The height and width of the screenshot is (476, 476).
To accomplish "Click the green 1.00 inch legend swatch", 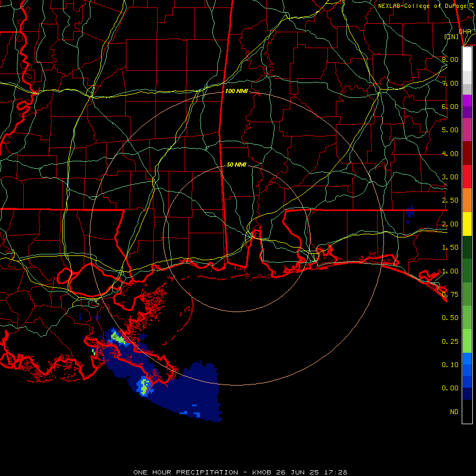I will (467, 271).
